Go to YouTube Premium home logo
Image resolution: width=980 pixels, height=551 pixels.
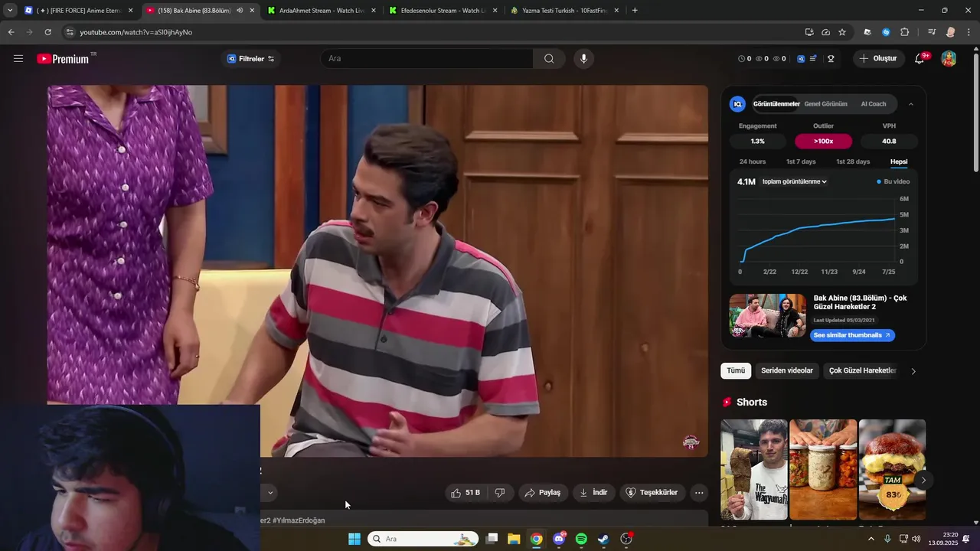64,59
